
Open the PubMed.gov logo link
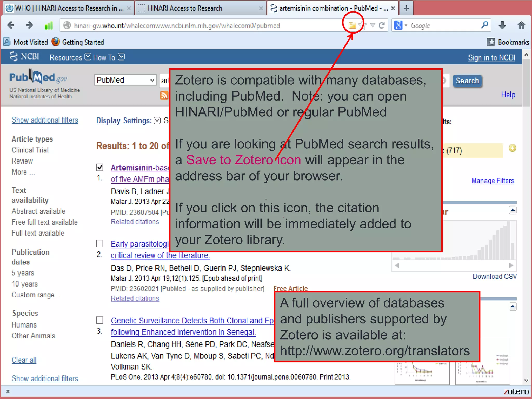[x=38, y=77]
